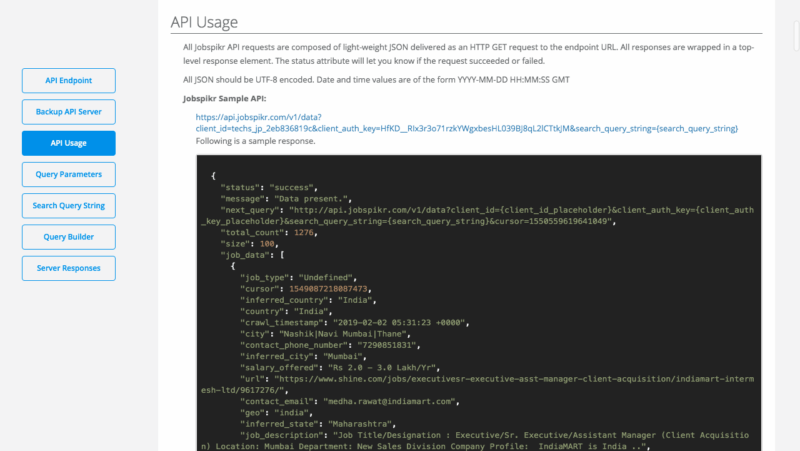
Task: View the Server Responses section
Action: point(68,268)
